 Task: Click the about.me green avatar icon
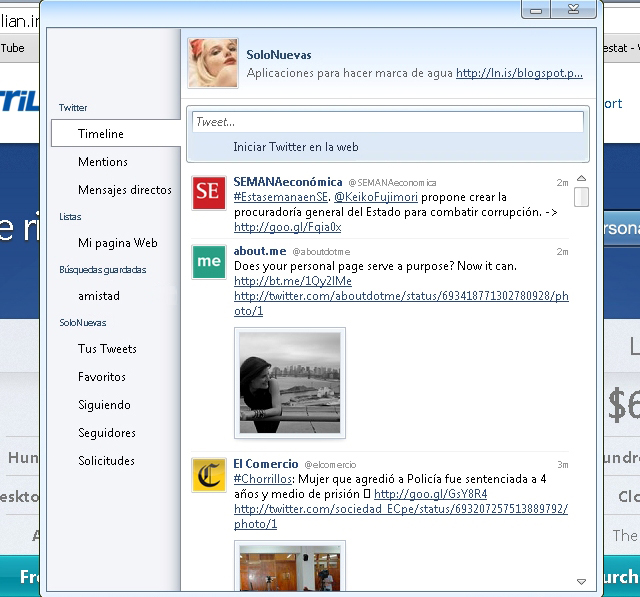(209, 262)
